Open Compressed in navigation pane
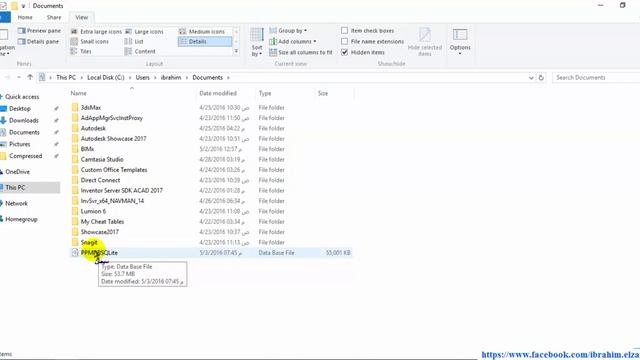Image resolution: width=640 pixels, height=360 pixels. [x=25, y=156]
